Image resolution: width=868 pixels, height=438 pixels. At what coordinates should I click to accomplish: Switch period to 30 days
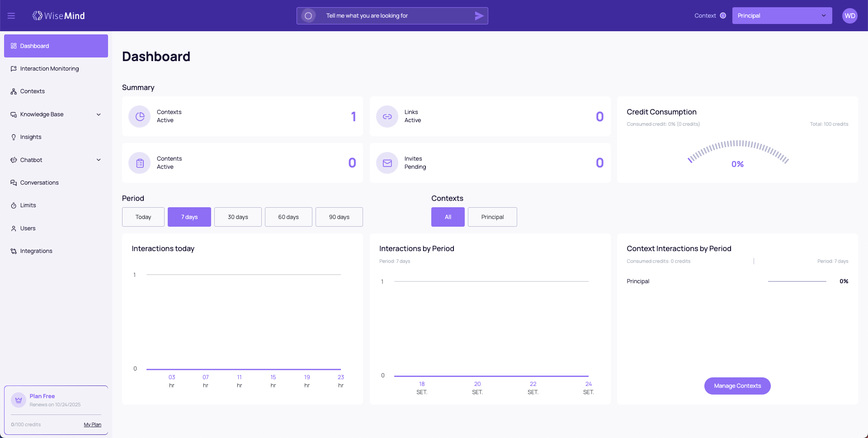point(238,217)
